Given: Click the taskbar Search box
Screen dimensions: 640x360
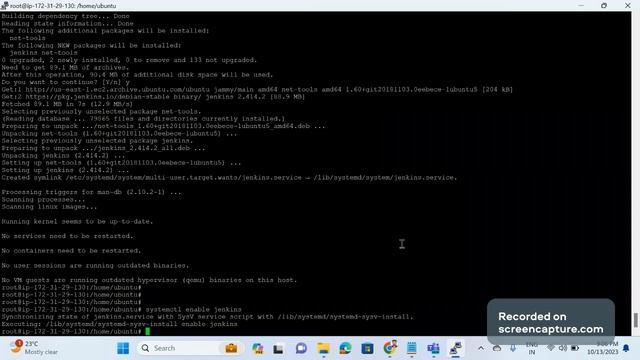Looking at the screenshot, I should point(190,348).
